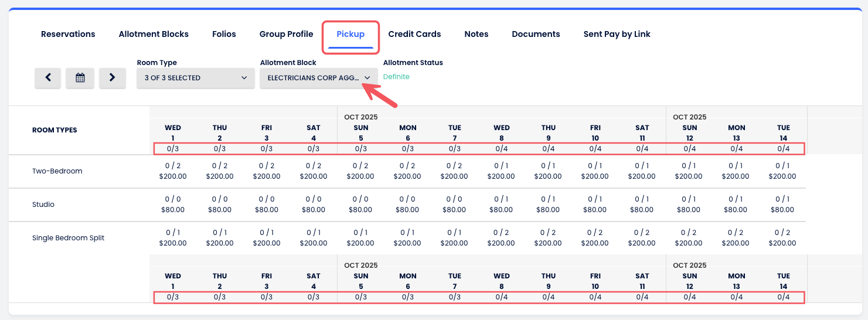868x320 pixels.
Task: Click the previous date range arrow button
Action: tap(48, 77)
